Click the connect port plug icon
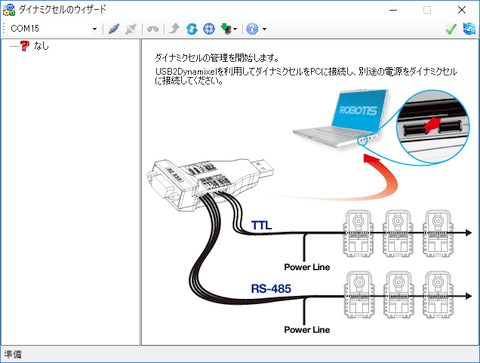The image size is (480, 363). pos(114,29)
